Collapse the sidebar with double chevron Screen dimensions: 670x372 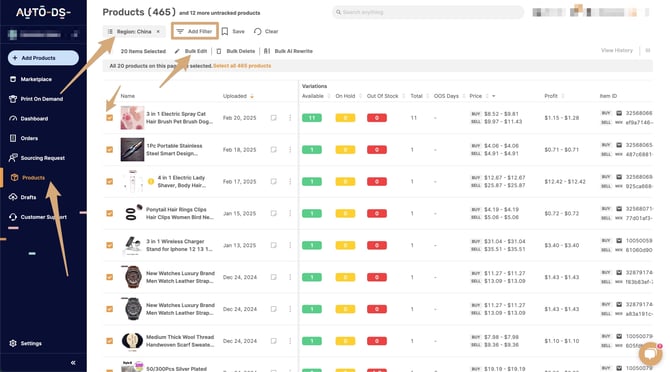coord(73,363)
